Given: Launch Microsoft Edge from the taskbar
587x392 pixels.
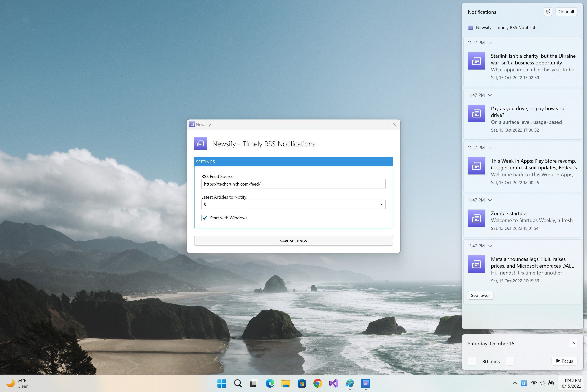Looking at the screenshot, I should [x=270, y=383].
